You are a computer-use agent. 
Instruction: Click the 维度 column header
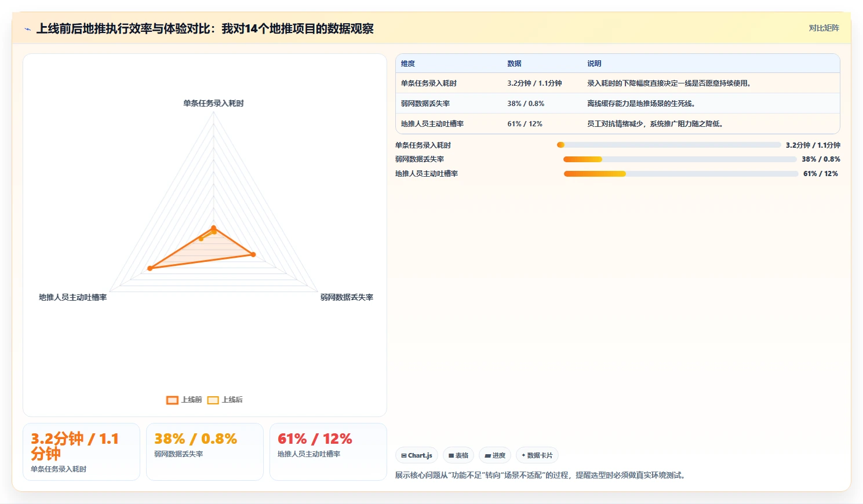coord(408,64)
